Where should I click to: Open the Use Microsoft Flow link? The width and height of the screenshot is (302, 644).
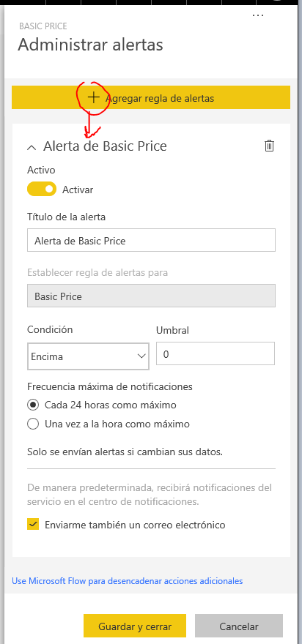click(x=127, y=581)
